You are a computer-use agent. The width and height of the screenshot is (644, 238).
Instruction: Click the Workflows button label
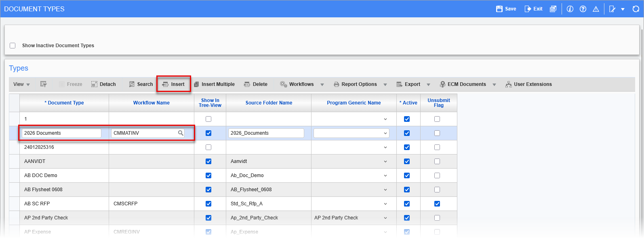click(x=301, y=84)
